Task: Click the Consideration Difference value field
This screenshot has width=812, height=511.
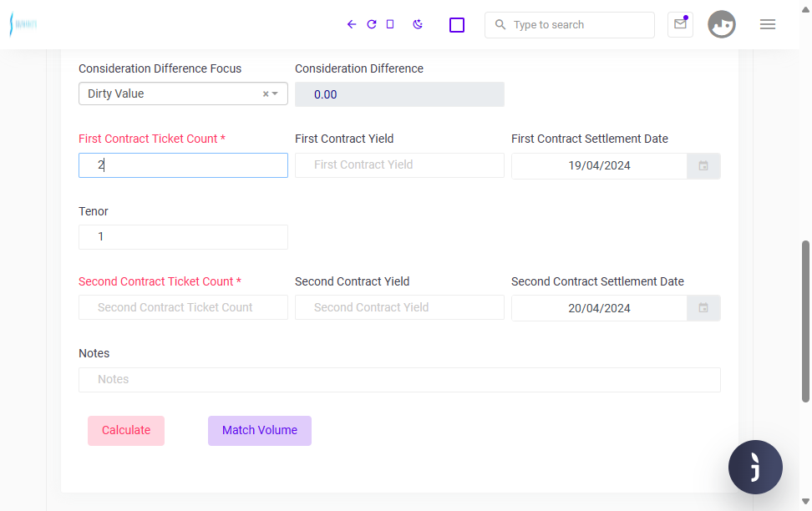Action: [399, 94]
